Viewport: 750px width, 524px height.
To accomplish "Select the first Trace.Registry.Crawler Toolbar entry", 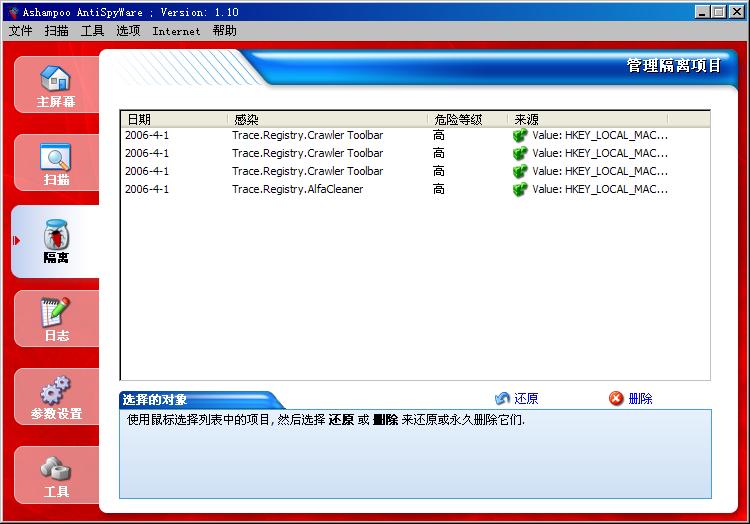I will (308, 135).
